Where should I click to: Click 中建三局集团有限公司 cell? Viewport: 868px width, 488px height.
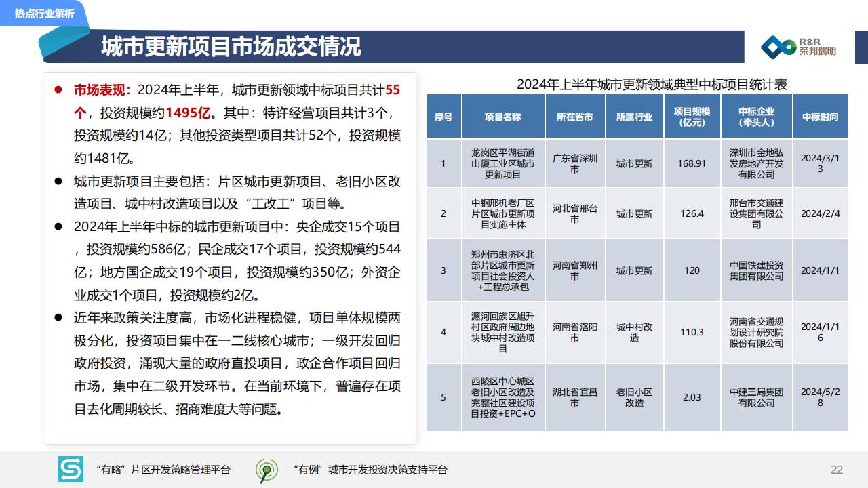click(x=756, y=397)
